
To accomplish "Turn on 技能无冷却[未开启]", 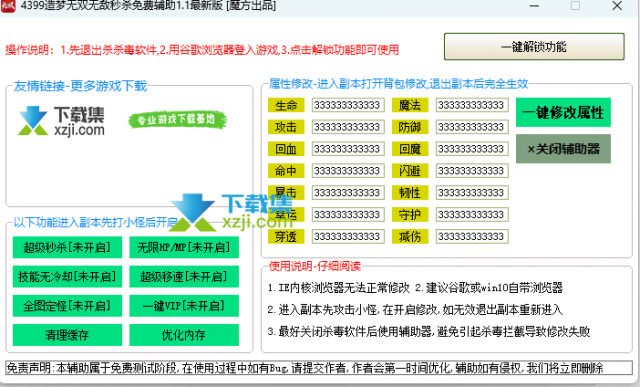I will (67, 277).
